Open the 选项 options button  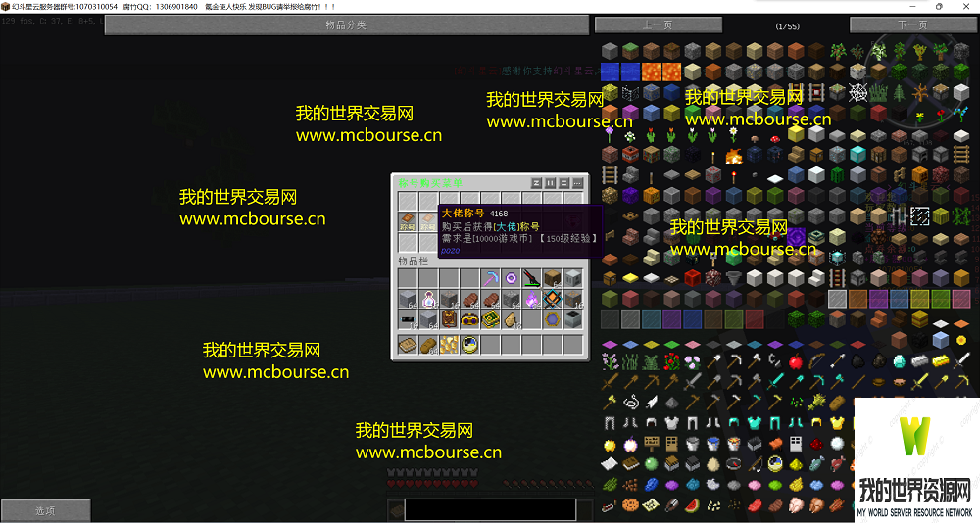pos(46,510)
